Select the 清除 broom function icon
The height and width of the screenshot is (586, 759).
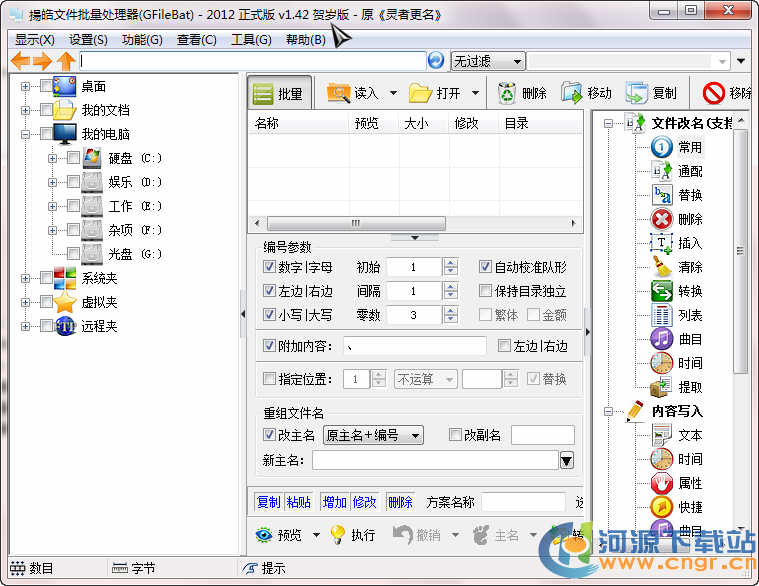662,267
